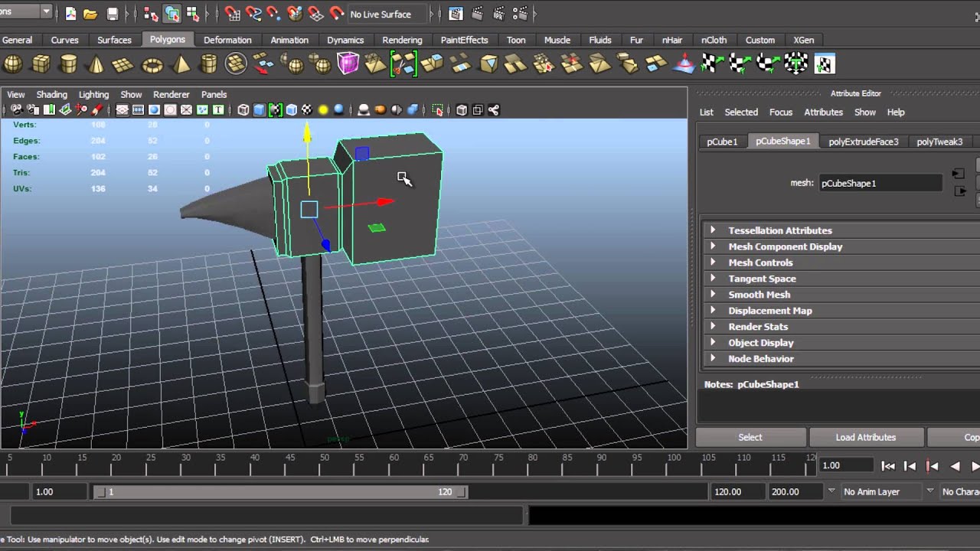Click the No Live Surface field
The image size is (980, 551).
click(387, 14)
